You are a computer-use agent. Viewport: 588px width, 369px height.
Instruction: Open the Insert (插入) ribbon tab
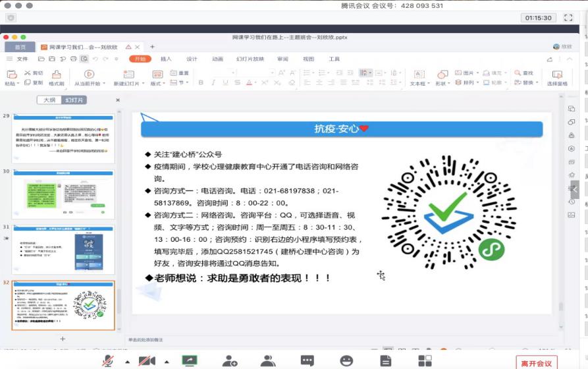(166, 59)
